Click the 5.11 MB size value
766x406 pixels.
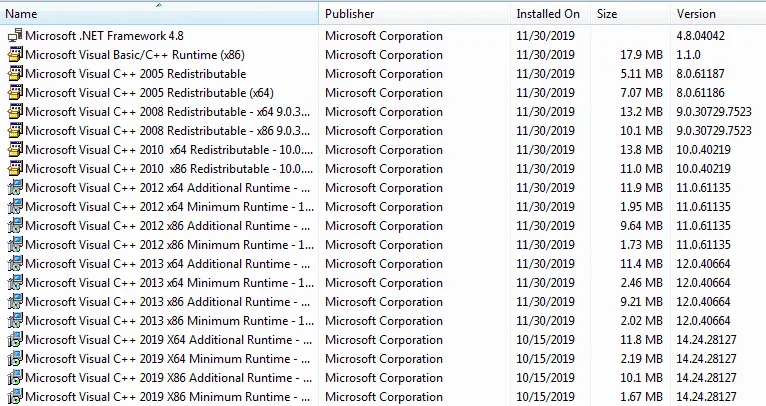641,74
